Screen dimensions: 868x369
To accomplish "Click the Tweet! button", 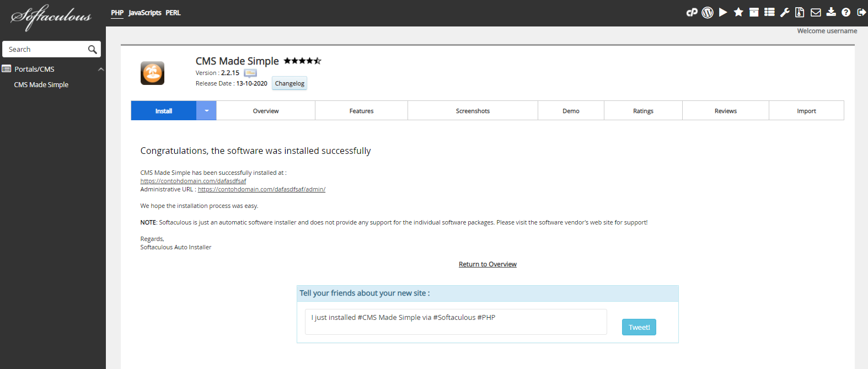I will click(x=639, y=327).
